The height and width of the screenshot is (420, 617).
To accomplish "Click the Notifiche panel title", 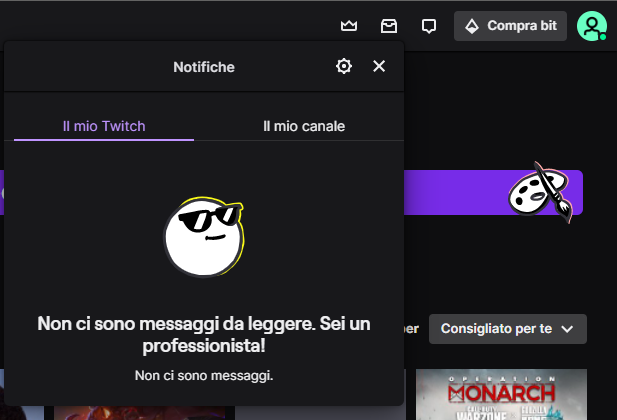I will [x=204, y=67].
